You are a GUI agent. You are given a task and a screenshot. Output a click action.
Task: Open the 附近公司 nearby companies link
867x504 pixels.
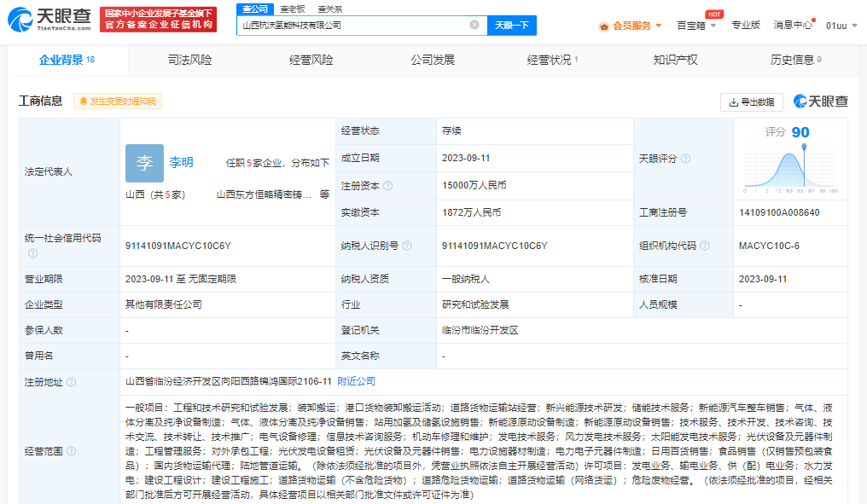pyautogui.click(x=356, y=381)
